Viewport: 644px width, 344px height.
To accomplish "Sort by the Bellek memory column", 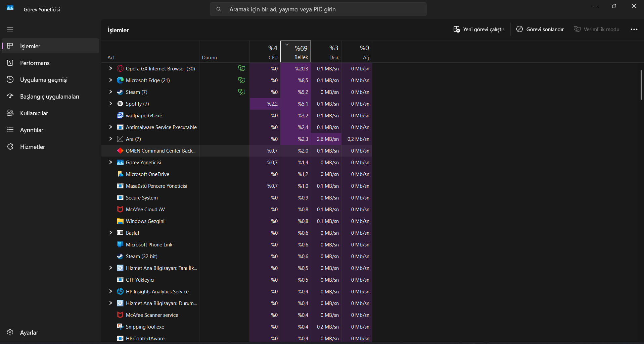I will tap(295, 52).
